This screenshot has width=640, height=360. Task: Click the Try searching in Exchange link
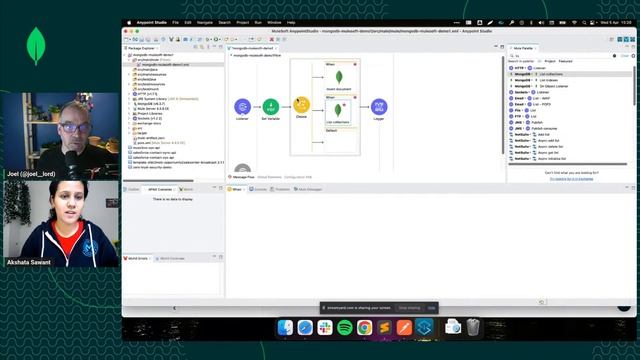[x=571, y=179]
